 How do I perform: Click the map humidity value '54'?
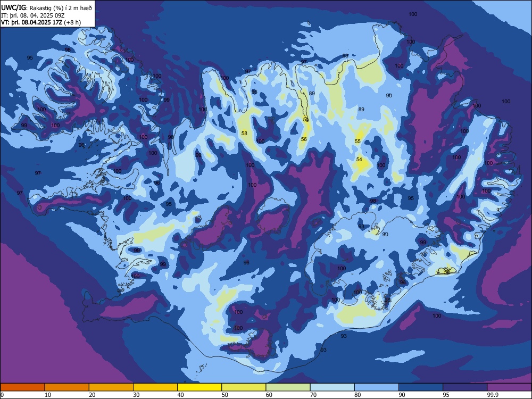[x=359, y=159]
